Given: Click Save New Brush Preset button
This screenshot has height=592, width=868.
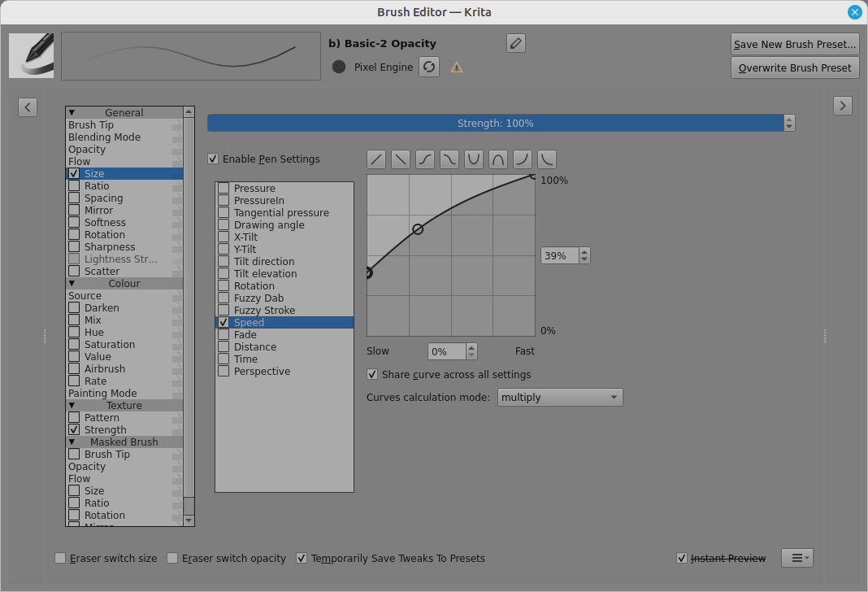Looking at the screenshot, I should point(795,45).
